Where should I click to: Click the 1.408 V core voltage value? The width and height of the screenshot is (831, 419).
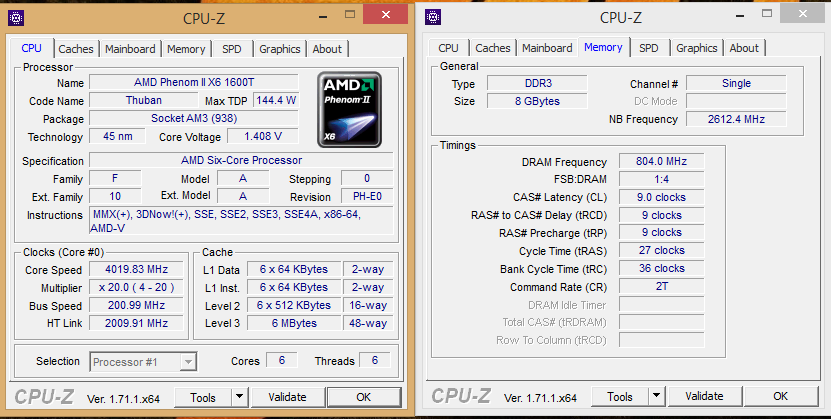click(263, 137)
